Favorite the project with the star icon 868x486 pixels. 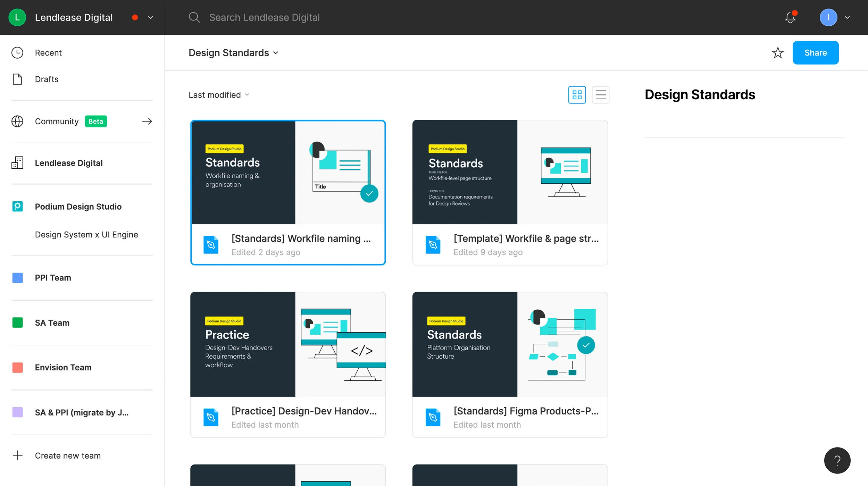778,53
